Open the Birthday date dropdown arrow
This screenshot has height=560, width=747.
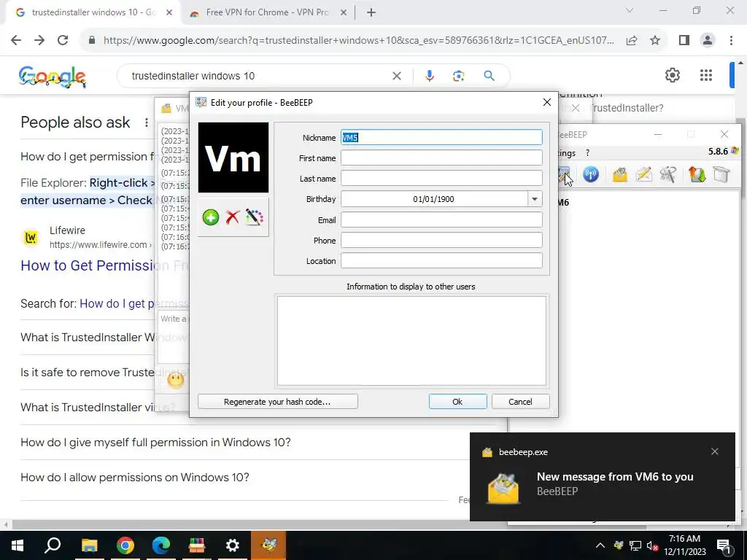click(x=535, y=199)
